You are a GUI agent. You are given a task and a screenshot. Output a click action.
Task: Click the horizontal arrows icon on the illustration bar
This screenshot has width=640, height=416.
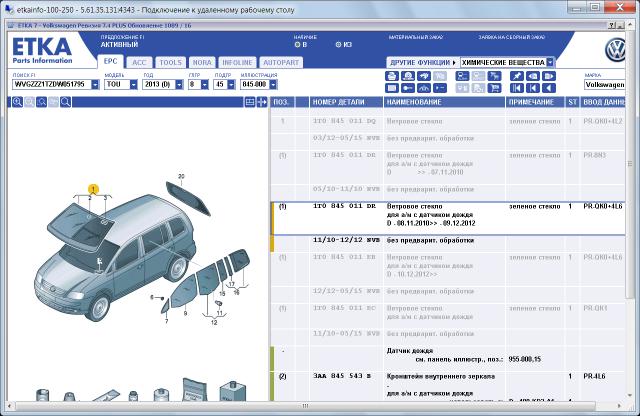(262, 102)
